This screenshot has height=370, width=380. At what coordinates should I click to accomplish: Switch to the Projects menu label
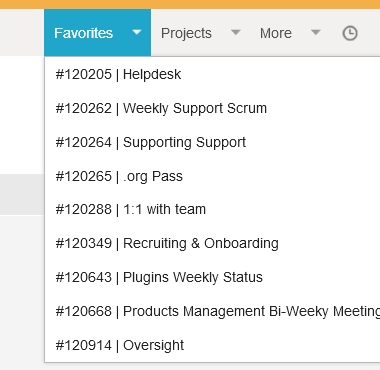tap(186, 33)
